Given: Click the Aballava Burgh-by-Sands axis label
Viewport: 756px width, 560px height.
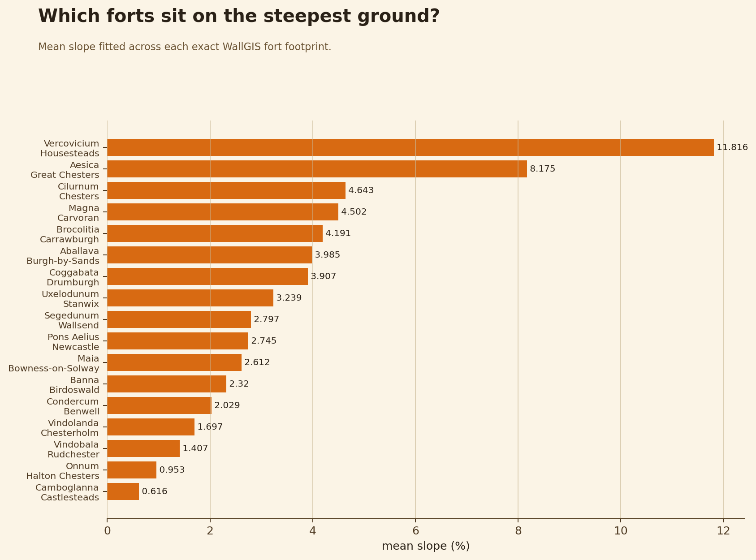Looking at the screenshot, I should pyautogui.click(x=63, y=256).
